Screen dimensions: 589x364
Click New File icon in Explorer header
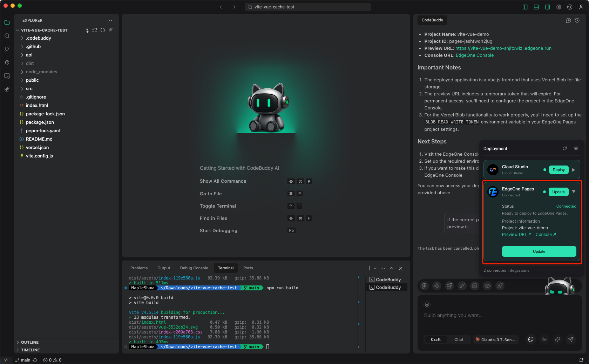click(x=86, y=30)
